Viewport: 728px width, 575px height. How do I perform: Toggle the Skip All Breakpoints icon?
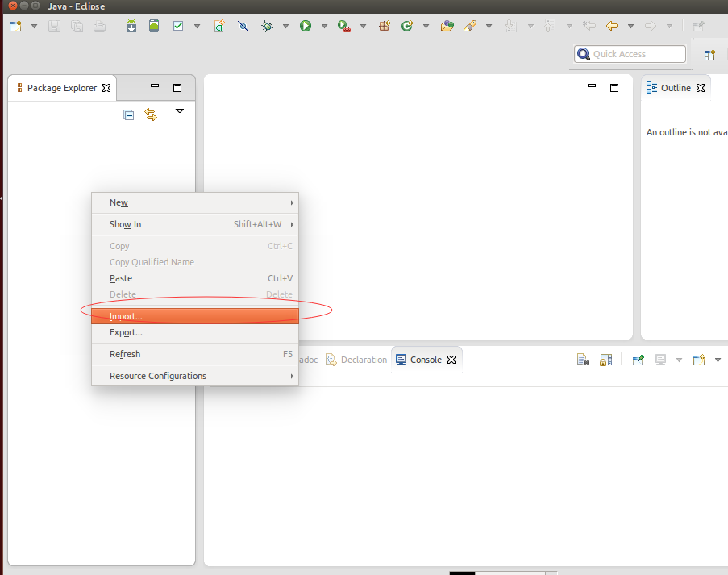243,26
